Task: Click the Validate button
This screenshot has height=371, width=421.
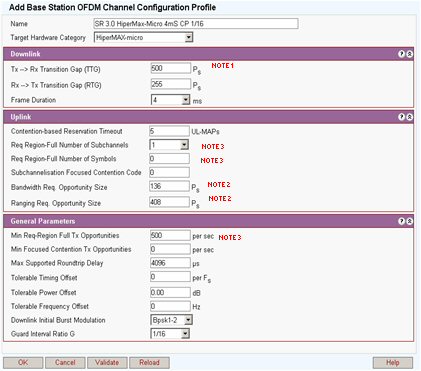Action: pyautogui.click(x=107, y=362)
